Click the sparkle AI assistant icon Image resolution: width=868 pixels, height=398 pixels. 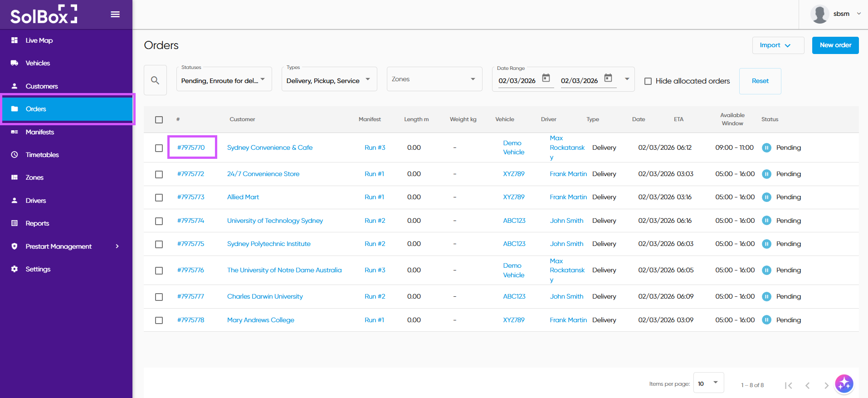coord(844,384)
